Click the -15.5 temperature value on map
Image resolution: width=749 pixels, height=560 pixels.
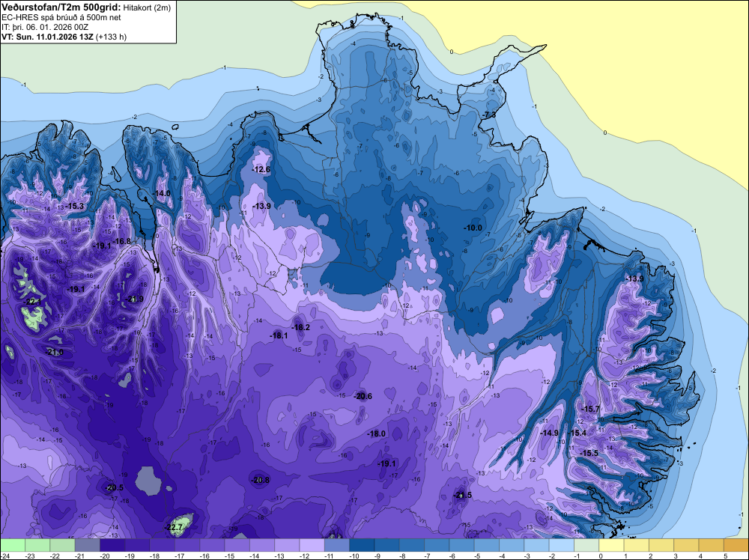(589, 453)
